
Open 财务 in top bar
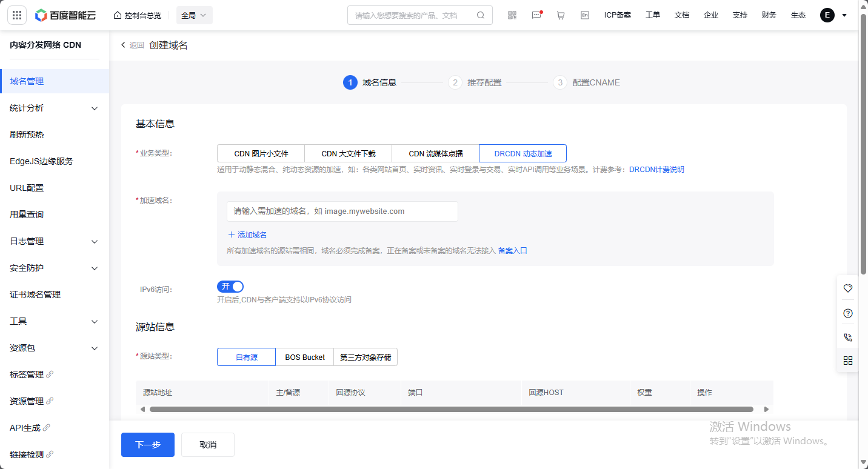[x=769, y=15]
